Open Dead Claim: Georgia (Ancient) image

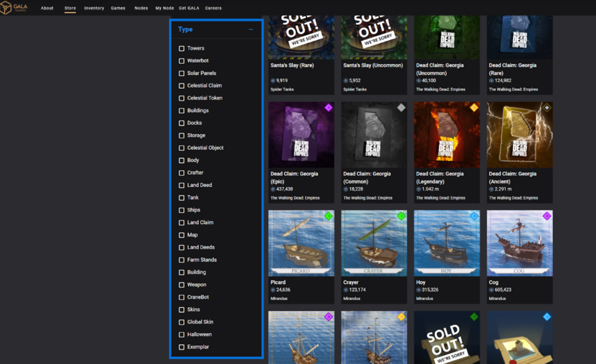pyautogui.click(x=520, y=135)
